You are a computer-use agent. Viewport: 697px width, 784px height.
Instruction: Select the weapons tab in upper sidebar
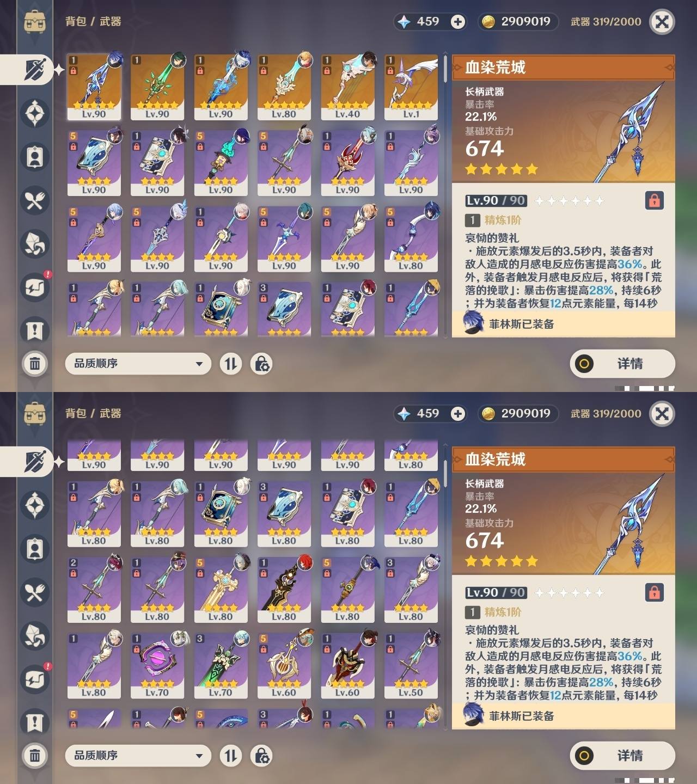pyautogui.click(x=34, y=70)
